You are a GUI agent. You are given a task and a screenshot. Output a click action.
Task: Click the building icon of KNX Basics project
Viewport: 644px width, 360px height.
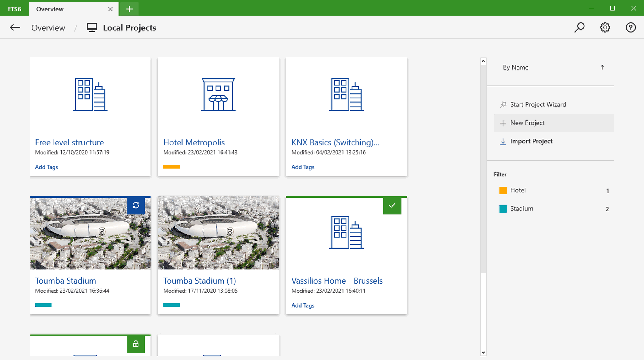[346, 94]
